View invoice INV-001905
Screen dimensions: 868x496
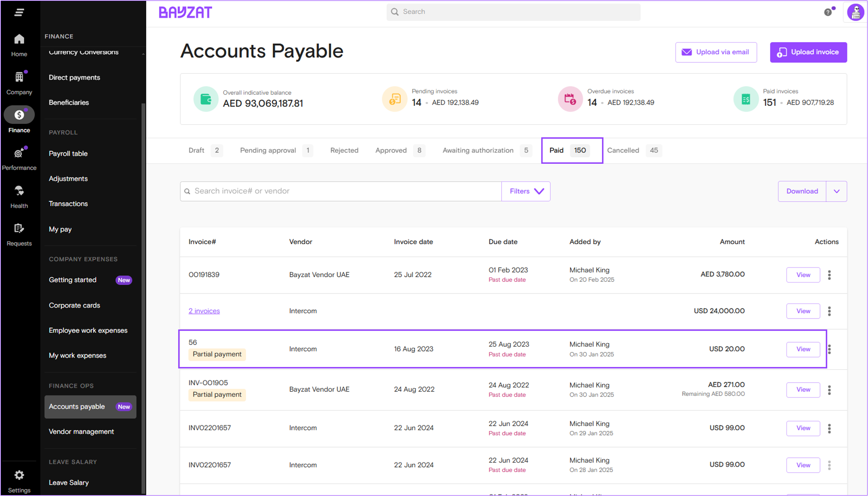pos(803,390)
